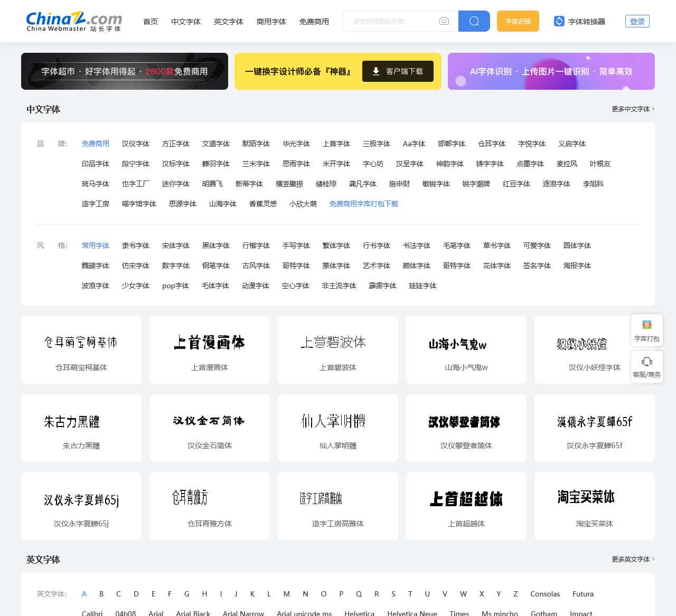Expand more English fonts link
This screenshot has height=616, width=676.
point(632,559)
